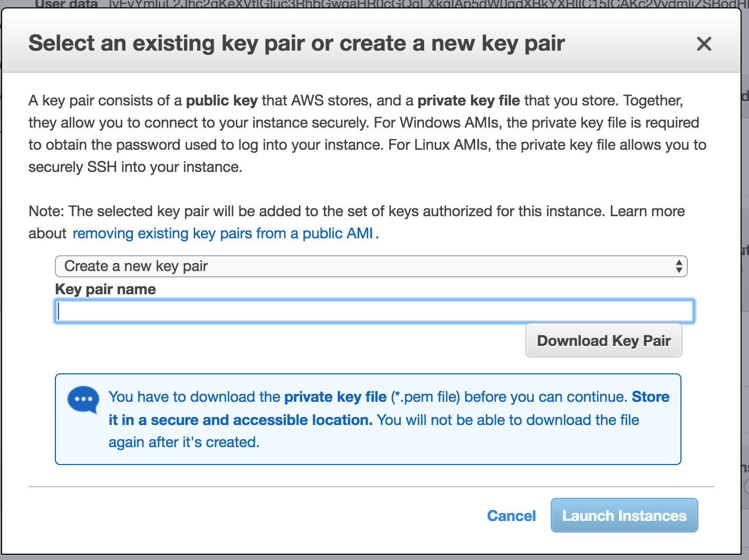
Task: Click the Key pair name label
Action: coord(105,289)
